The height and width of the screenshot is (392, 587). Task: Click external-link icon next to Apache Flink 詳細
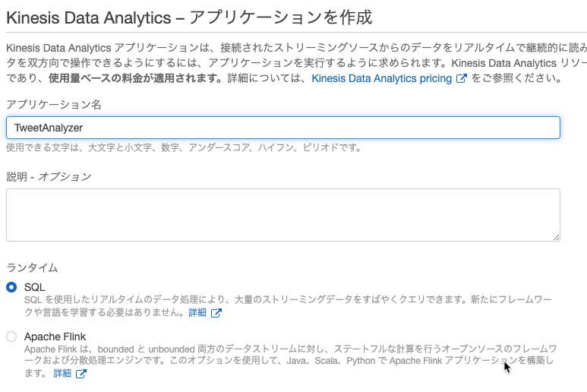(x=81, y=373)
